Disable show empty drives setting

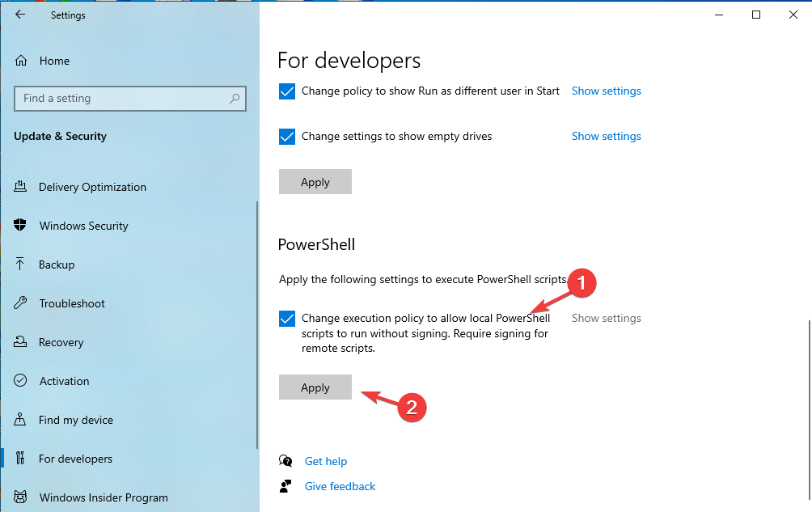pos(287,137)
